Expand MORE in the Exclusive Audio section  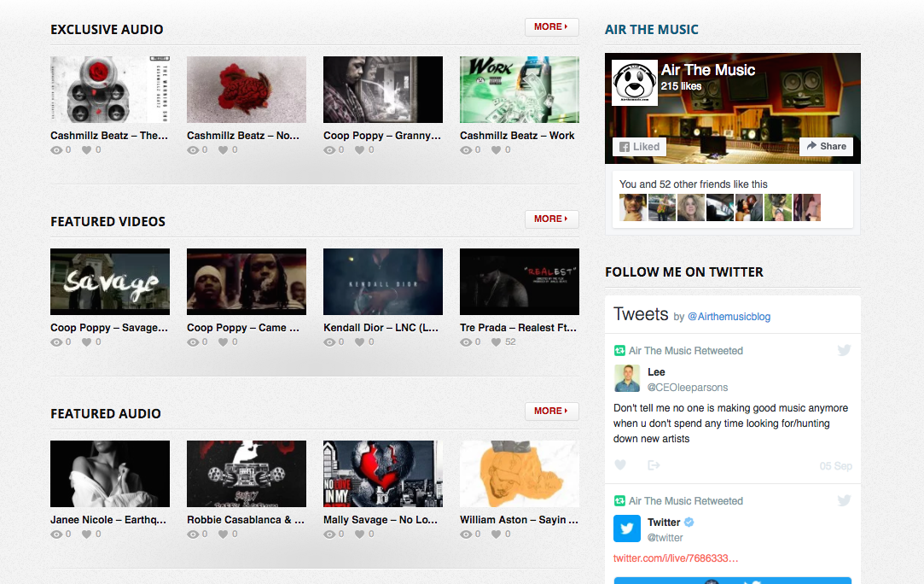pos(551,26)
